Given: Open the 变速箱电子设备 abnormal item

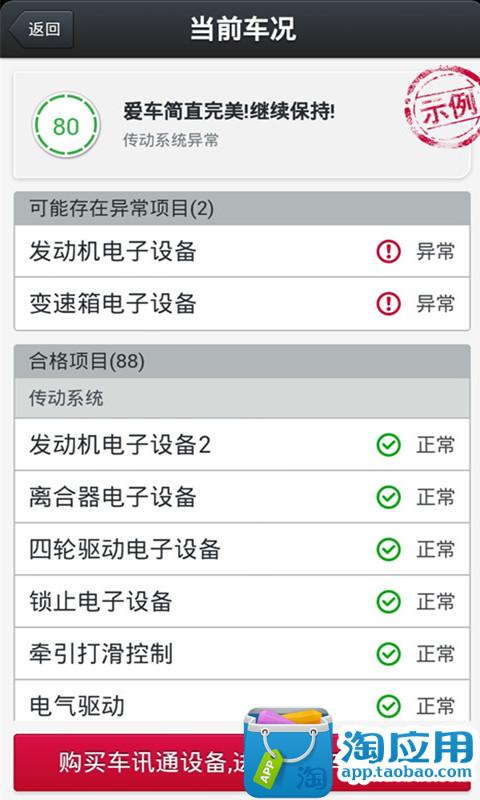Looking at the screenshot, I should pyautogui.click(x=242, y=304).
